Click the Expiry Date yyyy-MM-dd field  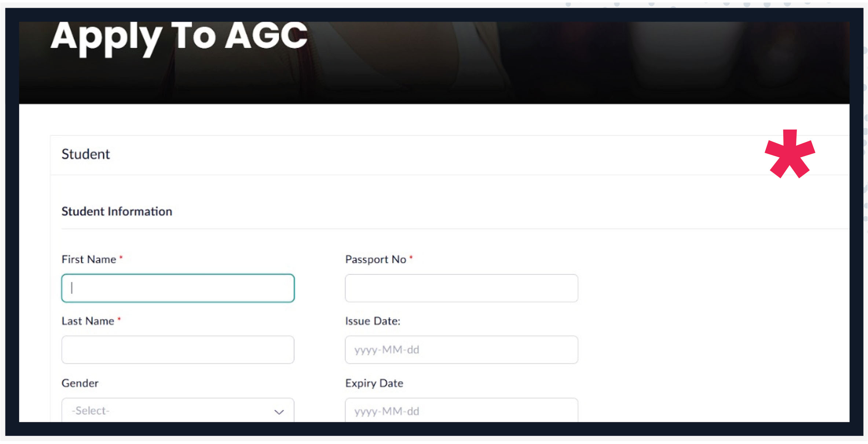coord(461,411)
